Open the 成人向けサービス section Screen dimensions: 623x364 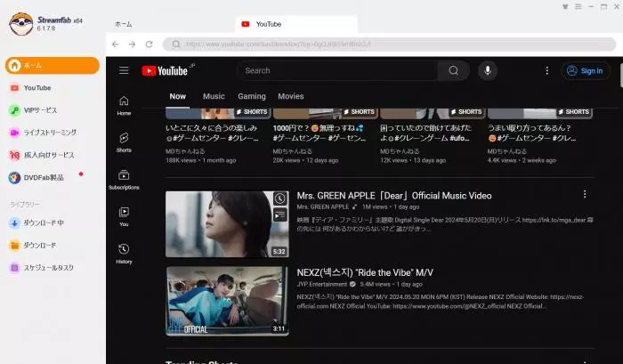tap(48, 155)
